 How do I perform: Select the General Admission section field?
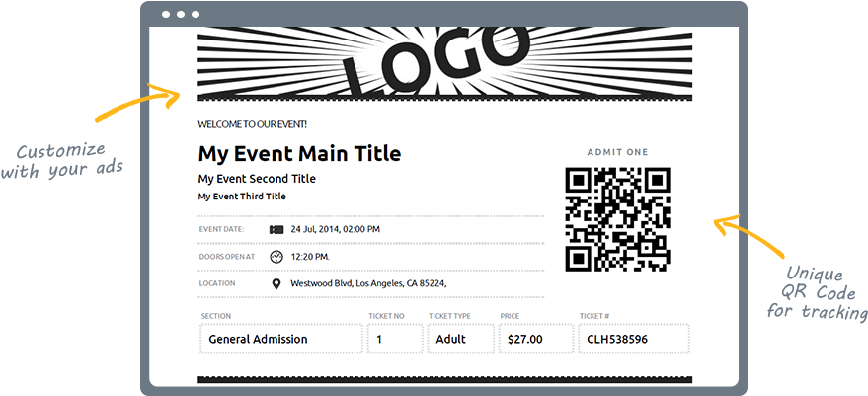click(281, 339)
